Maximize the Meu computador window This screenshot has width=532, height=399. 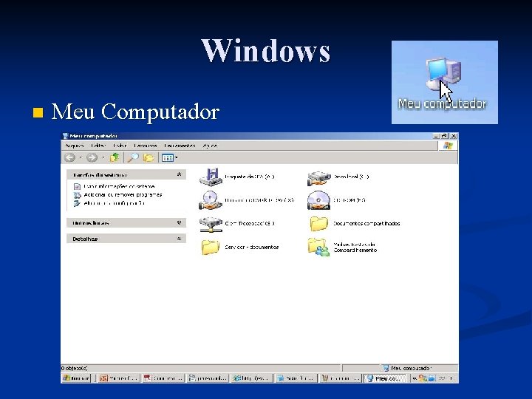[x=445, y=136]
